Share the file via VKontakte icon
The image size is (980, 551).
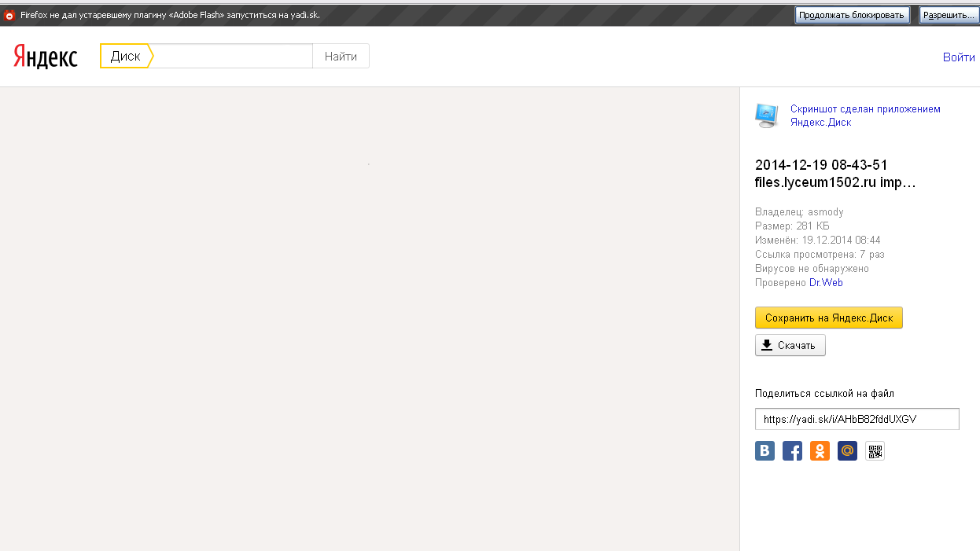[764, 450]
